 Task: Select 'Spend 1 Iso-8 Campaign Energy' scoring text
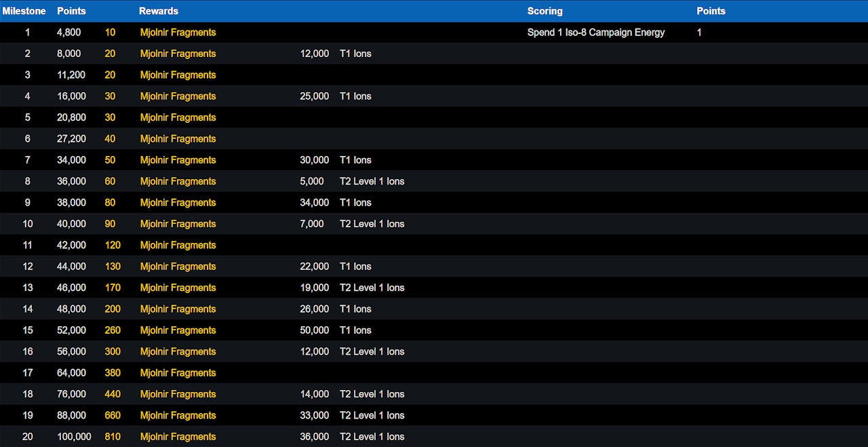596,33
